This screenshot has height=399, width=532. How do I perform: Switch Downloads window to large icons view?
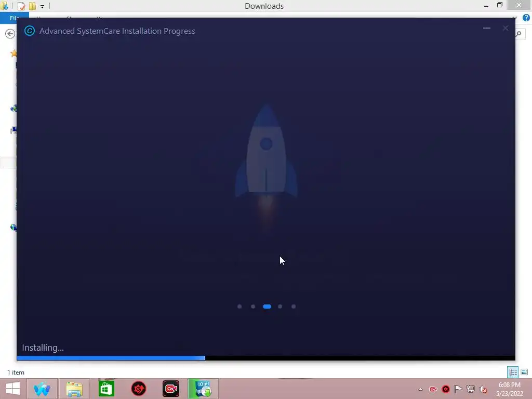click(x=524, y=372)
